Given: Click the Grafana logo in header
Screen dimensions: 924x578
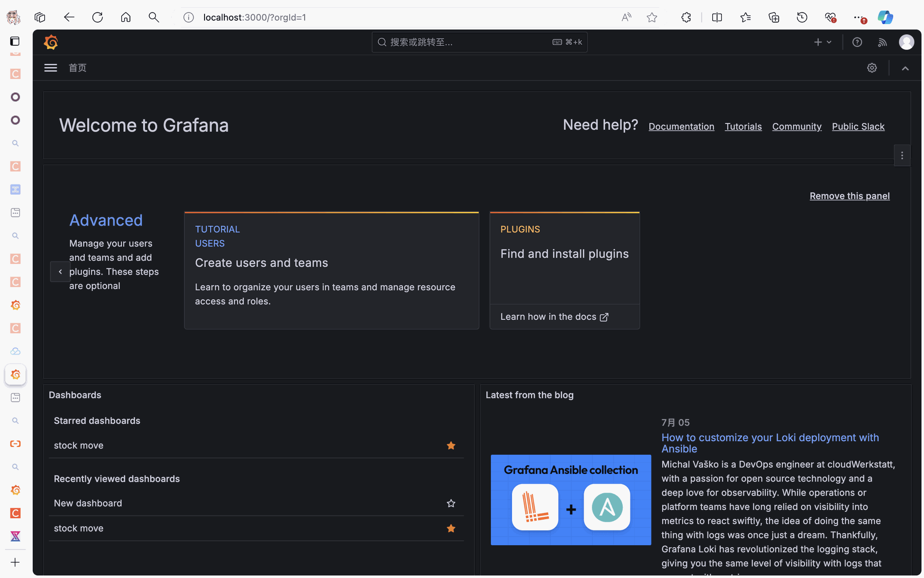Looking at the screenshot, I should [x=51, y=42].
